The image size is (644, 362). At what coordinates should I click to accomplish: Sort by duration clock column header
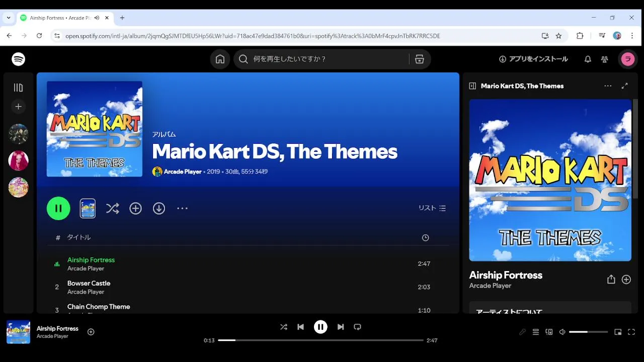coord(426,238)
